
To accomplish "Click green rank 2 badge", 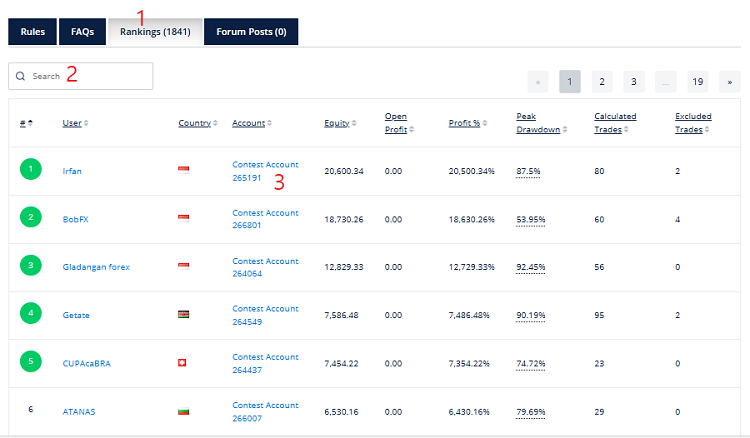I will click(x=31, y=217).
